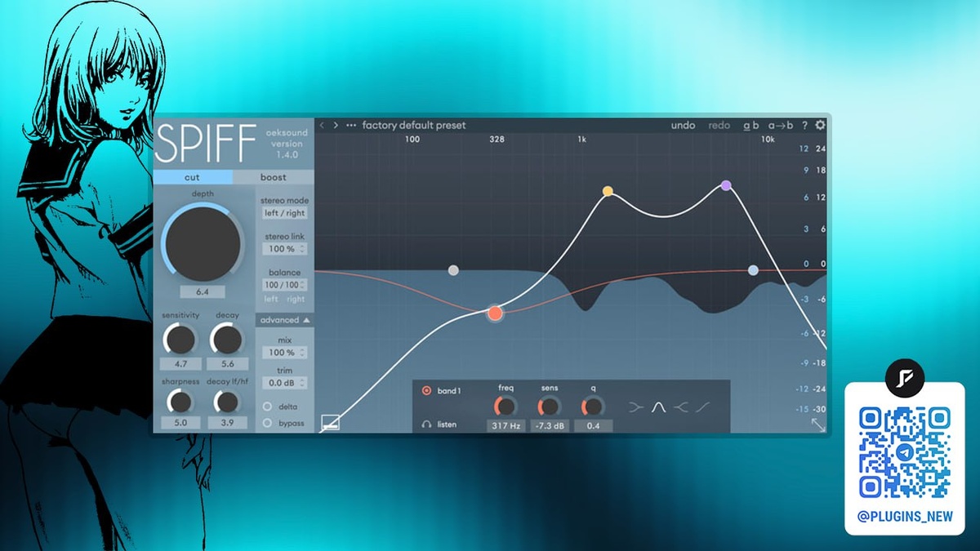The height and width of the screenshot is (551, 980).
Task: Select the high shelf filter shape
Action: point(681,407)
